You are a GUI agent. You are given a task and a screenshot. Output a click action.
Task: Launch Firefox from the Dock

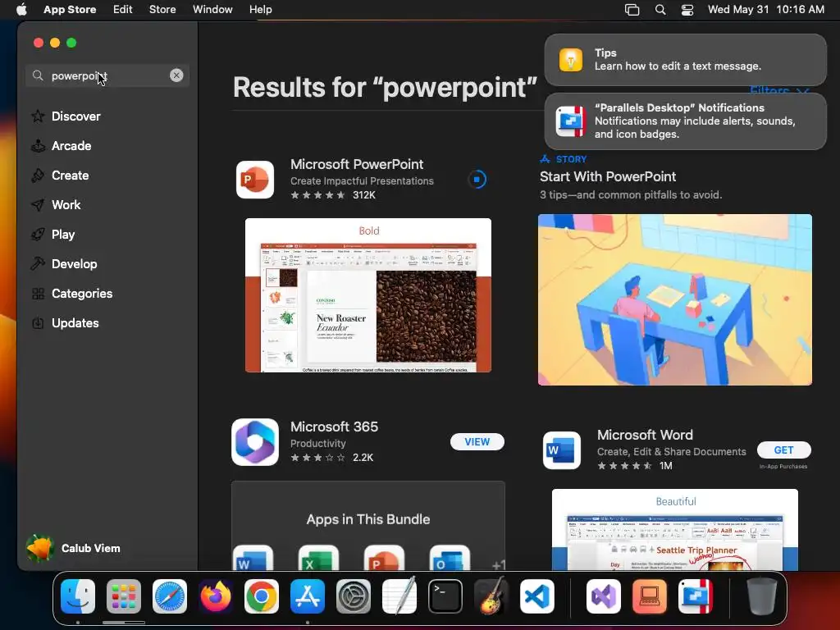point(216,596)
